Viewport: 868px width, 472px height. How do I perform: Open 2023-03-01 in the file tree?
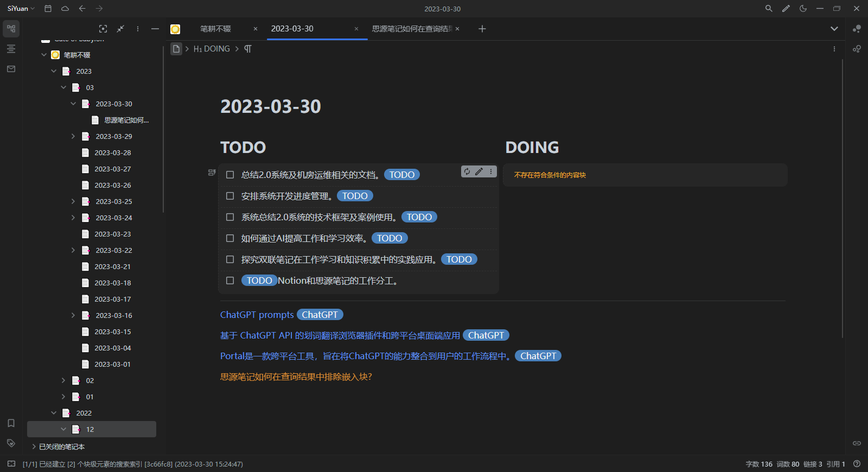(x=113, y=364)
